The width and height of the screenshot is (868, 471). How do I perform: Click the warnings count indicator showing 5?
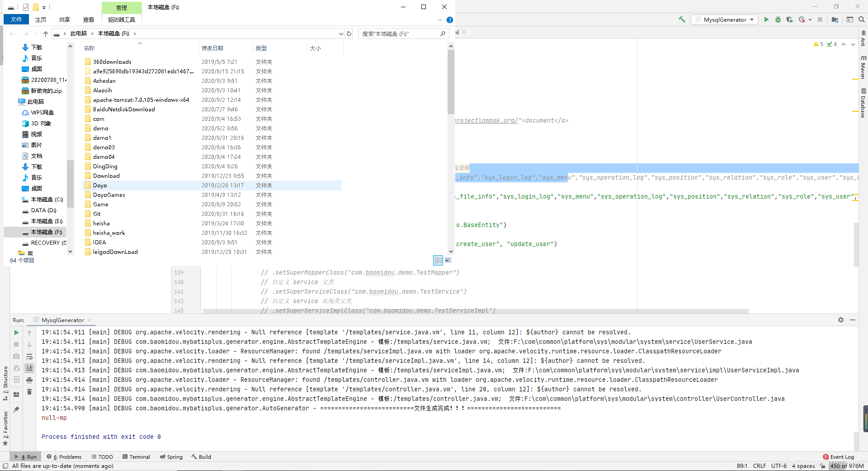pyautogui.click(x=818, y=44)
